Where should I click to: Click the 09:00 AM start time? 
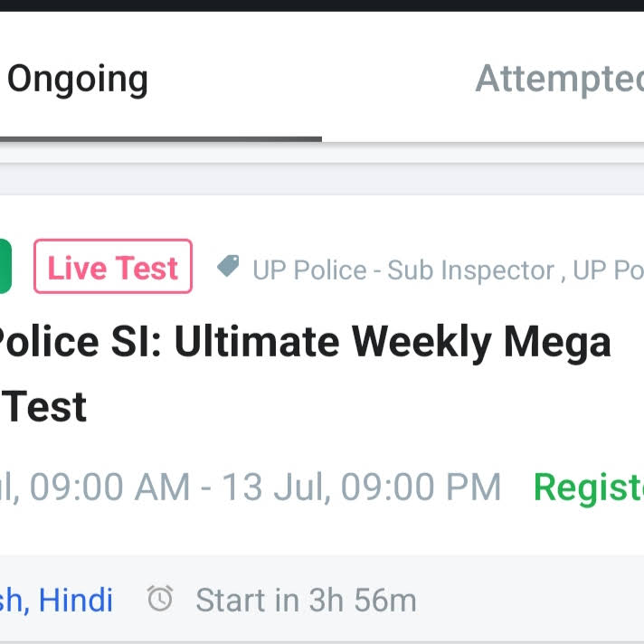(109, 487)
